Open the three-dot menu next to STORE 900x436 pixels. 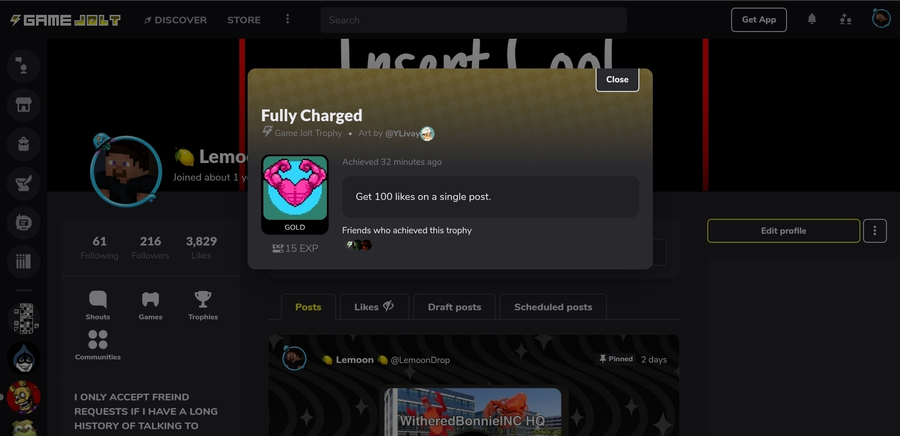click(288, 20)
